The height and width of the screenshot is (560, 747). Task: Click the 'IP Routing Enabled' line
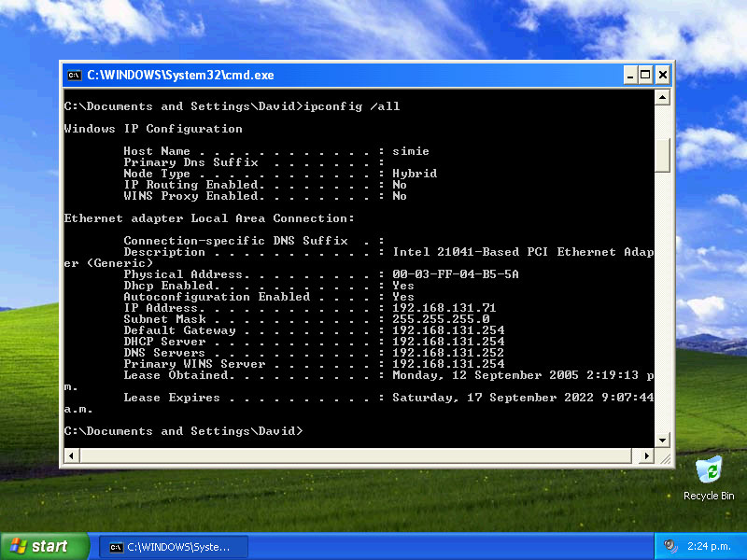(265, 185)
